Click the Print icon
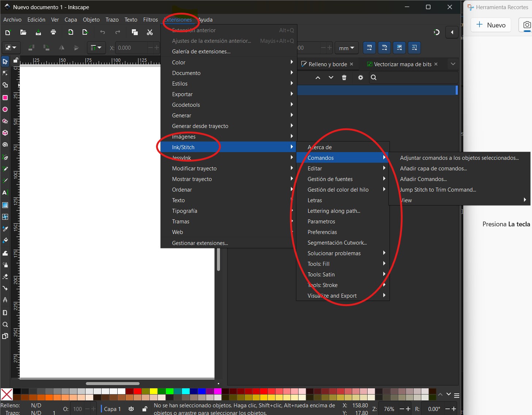Viewport: 532px width, 415px height. pos(53,32)
